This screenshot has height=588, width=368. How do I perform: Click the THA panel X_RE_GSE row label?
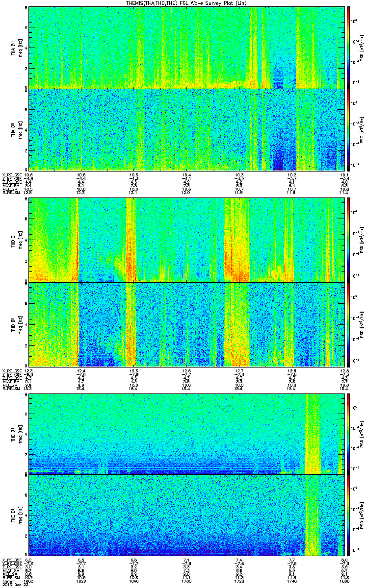pos(11,175)
